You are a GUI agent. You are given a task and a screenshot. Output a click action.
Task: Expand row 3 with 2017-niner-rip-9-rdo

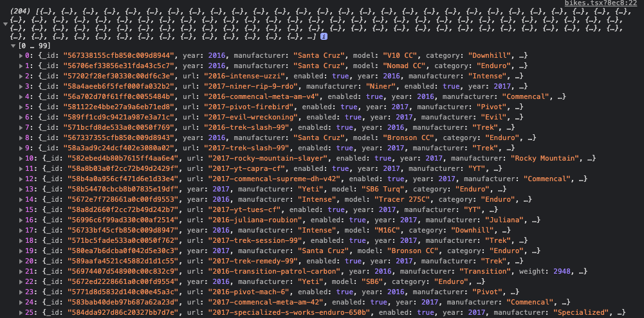coord(21,86)
